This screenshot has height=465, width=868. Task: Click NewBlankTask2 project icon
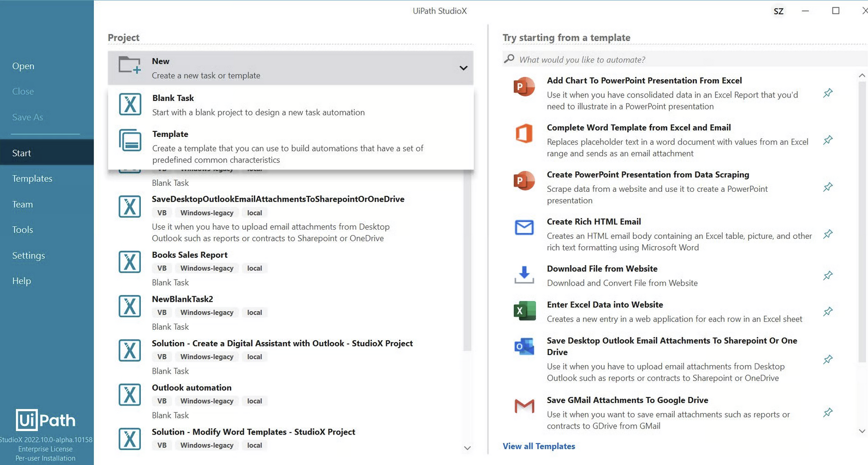click(x=130, y=306)
